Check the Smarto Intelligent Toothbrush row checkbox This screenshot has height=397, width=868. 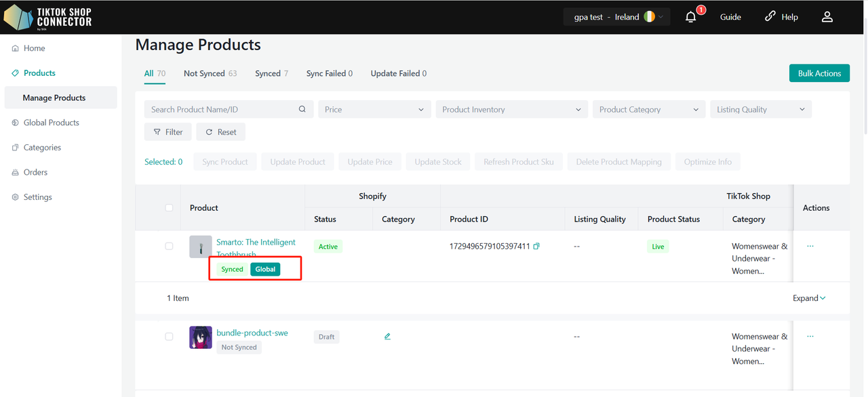(169, 246)
